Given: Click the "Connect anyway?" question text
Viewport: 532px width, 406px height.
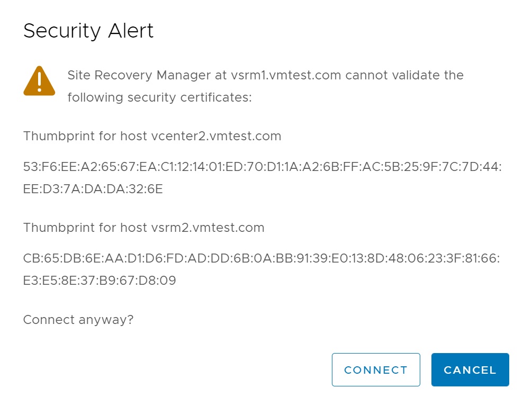Looking at the screenshot, I should (78, 320).
